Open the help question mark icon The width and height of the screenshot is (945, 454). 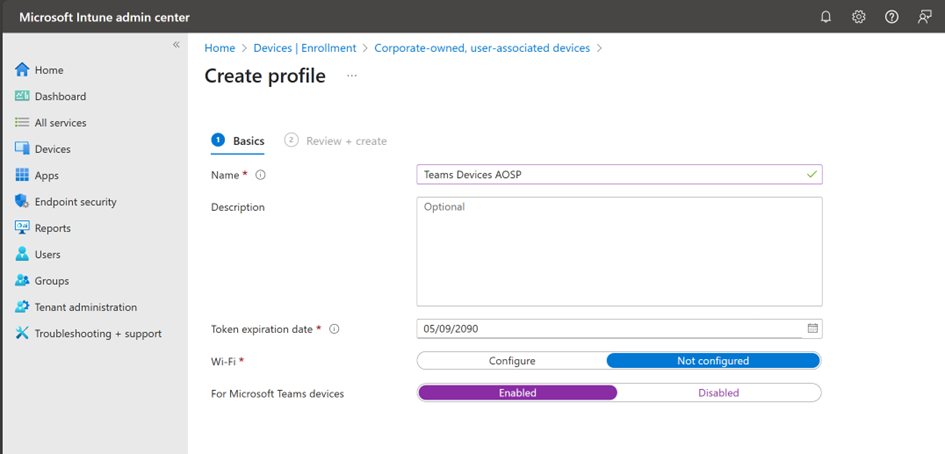891,17
